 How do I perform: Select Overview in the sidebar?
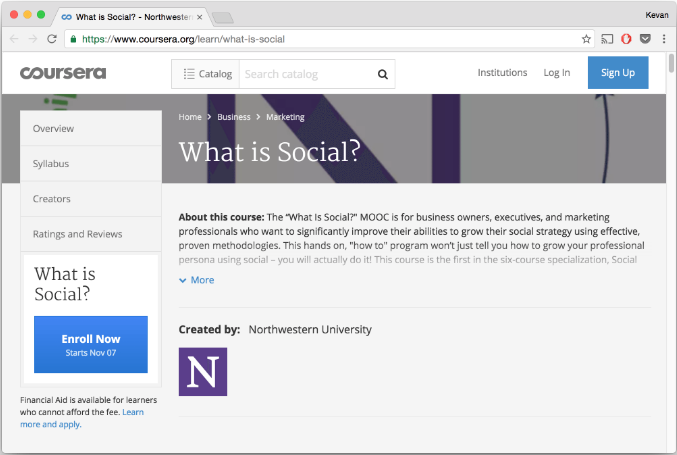tap(91, 128)
